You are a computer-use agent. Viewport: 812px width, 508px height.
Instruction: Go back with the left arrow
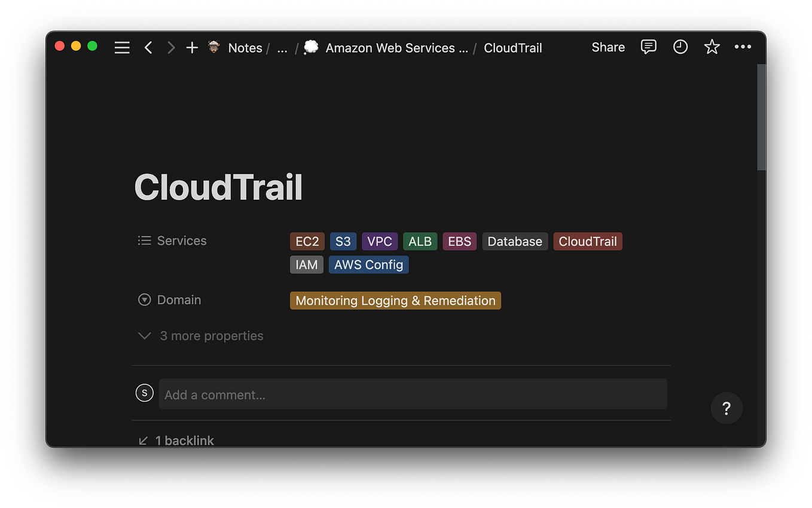pyautogui.click(x=148, y=48)
